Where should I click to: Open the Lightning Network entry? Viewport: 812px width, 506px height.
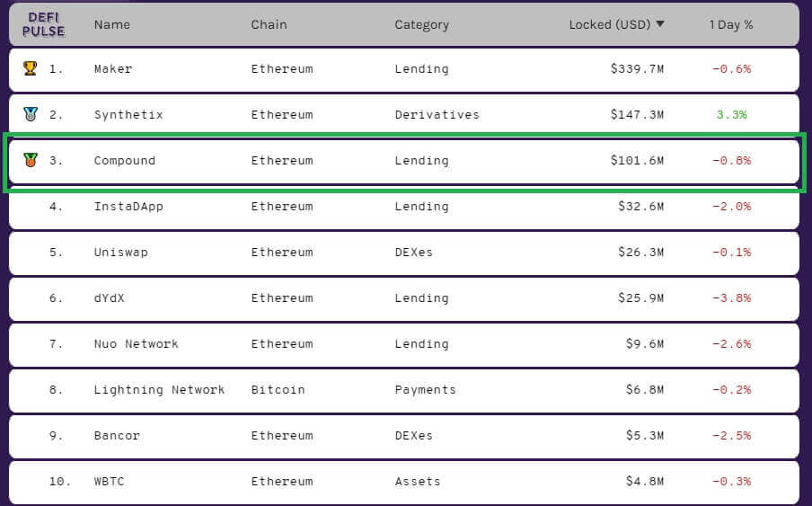click(159, 390)
